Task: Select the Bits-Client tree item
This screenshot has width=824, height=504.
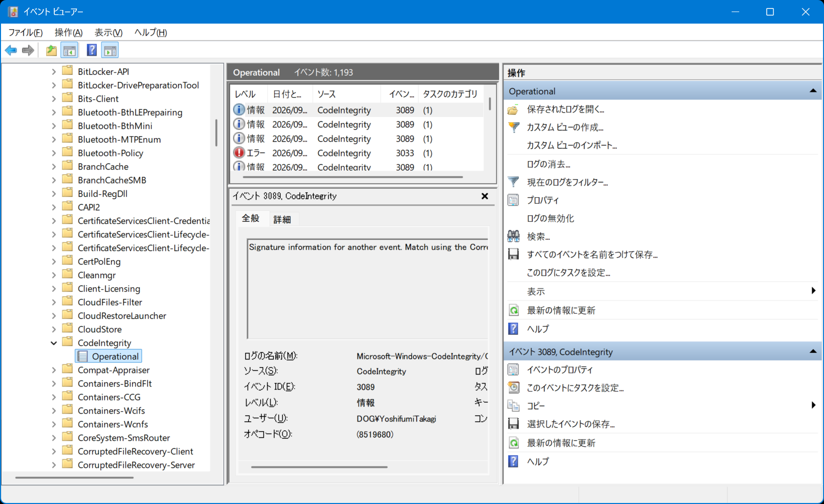Action: 98,99
